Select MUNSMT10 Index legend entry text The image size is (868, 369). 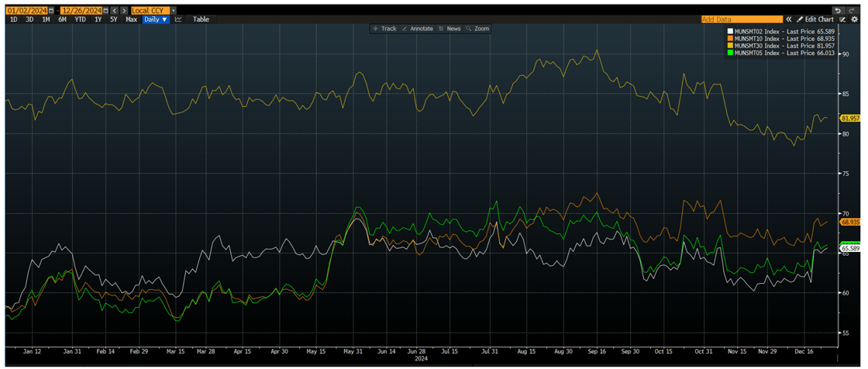[784, 39]
